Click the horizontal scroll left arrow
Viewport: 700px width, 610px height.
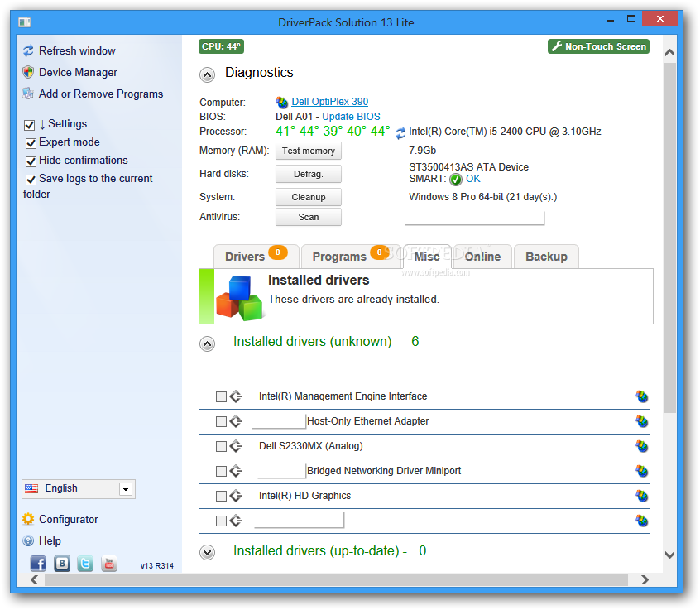[35, 580]
